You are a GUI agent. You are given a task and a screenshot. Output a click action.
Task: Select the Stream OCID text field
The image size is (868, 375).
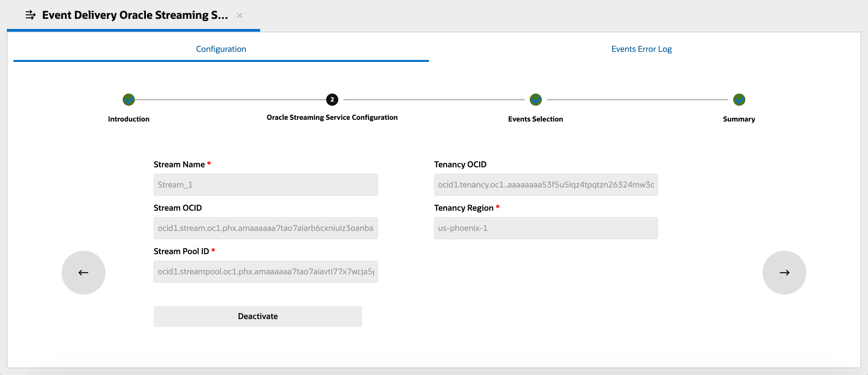coord(266,228)
